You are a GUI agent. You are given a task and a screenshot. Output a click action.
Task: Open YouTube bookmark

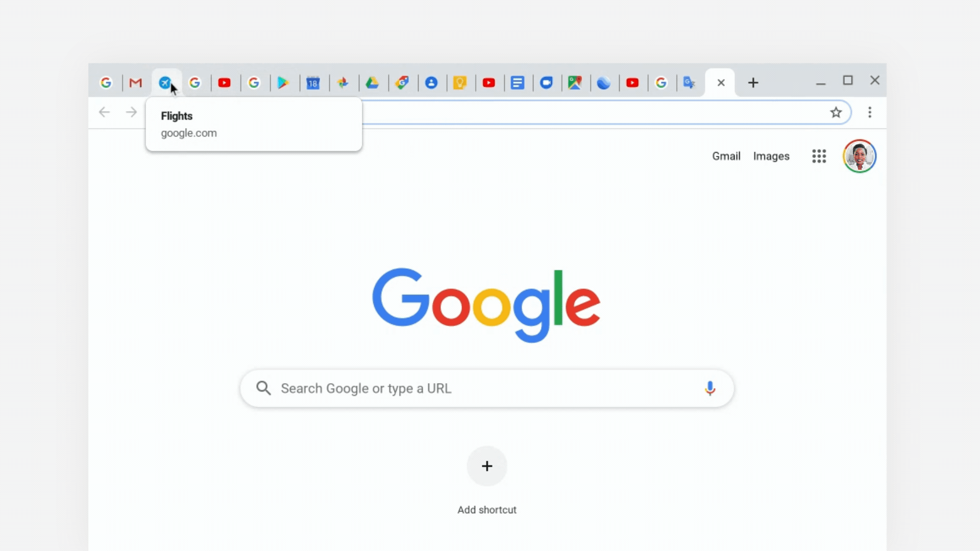pos(224,83)
